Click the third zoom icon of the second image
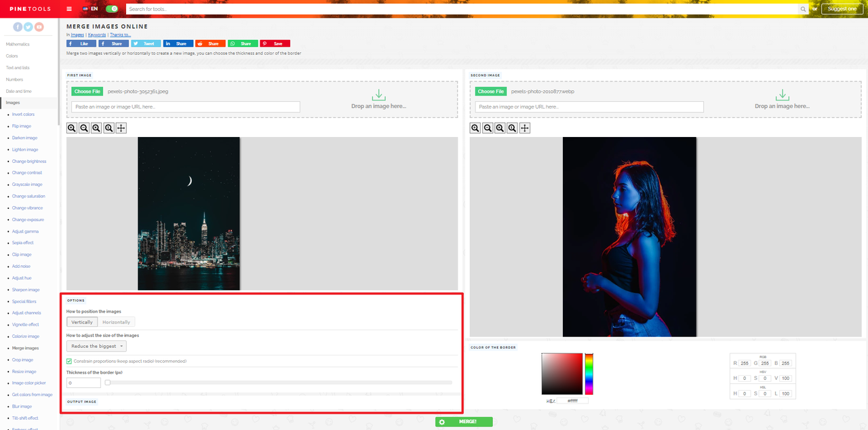868x430 pixels. click(x=500, y=128)
